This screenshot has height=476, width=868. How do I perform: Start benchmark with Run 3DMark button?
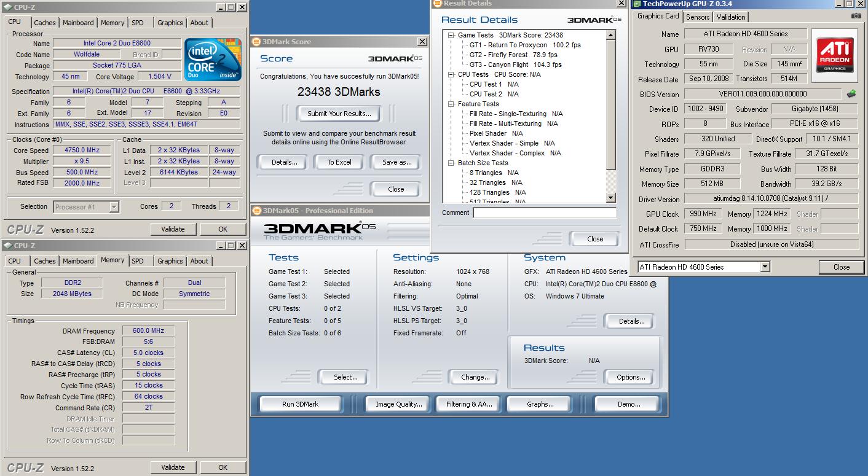[x=300, y=404]
